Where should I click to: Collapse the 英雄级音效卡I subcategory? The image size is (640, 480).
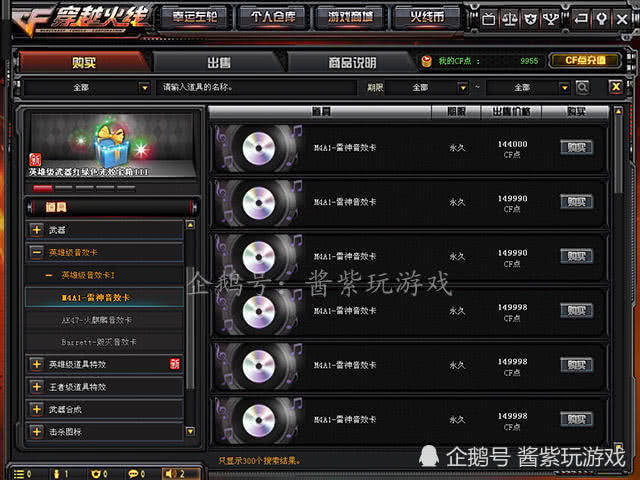pos(49,276)
